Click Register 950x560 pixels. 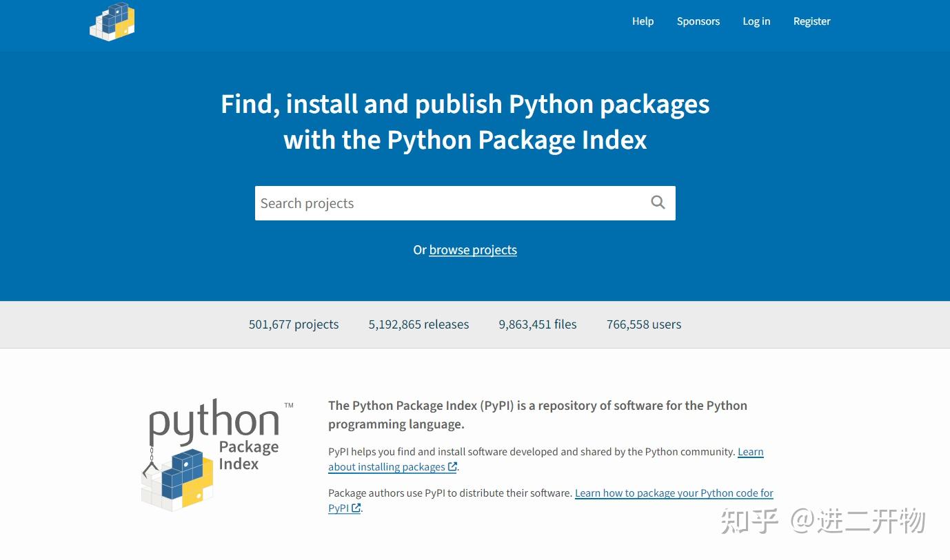[811, 21]
